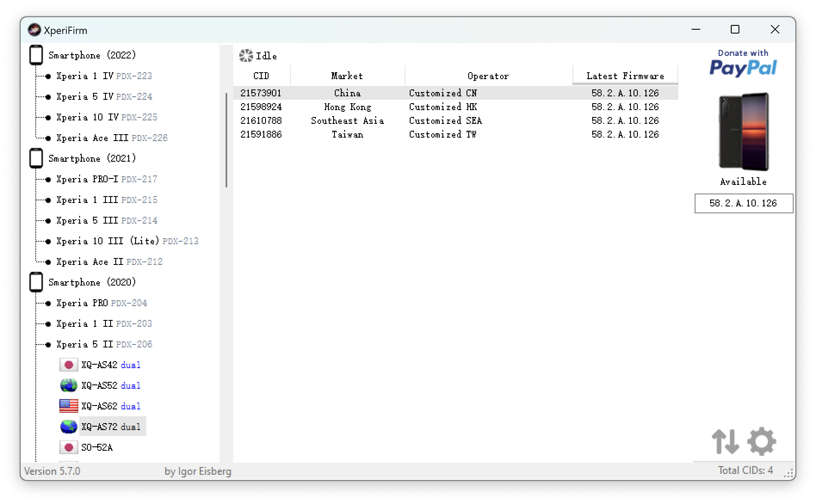Select Xperia PRO PDX-204
Viewport: 816px width, 504px height.
point(102,303)
